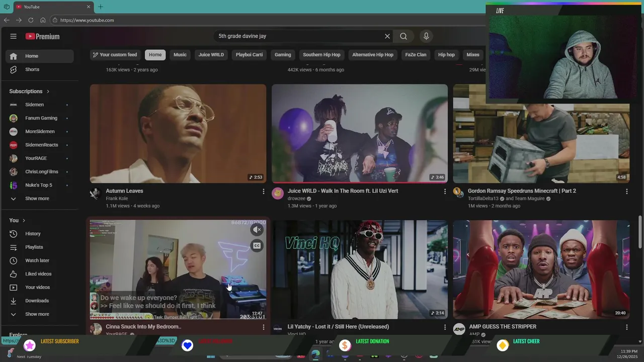Select the Juice WRLD filter chip
Viewport: 644px width, 362px height.
pos(211,55)
